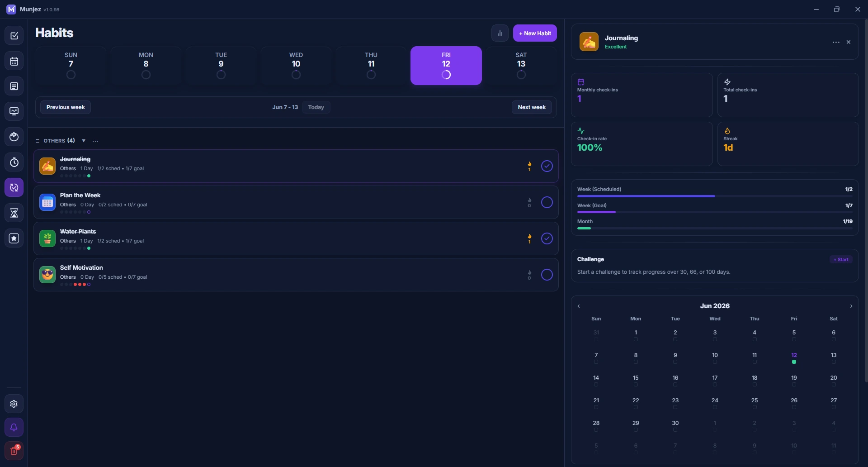
Task: Select the active Habits sidebar icon
Action: click(x=14, y=187)
